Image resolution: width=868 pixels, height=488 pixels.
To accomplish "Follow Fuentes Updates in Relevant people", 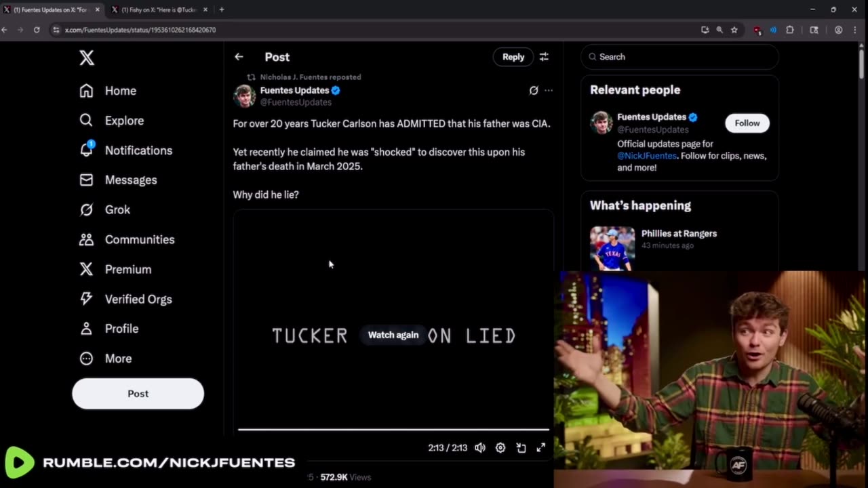I will [747, 123].
